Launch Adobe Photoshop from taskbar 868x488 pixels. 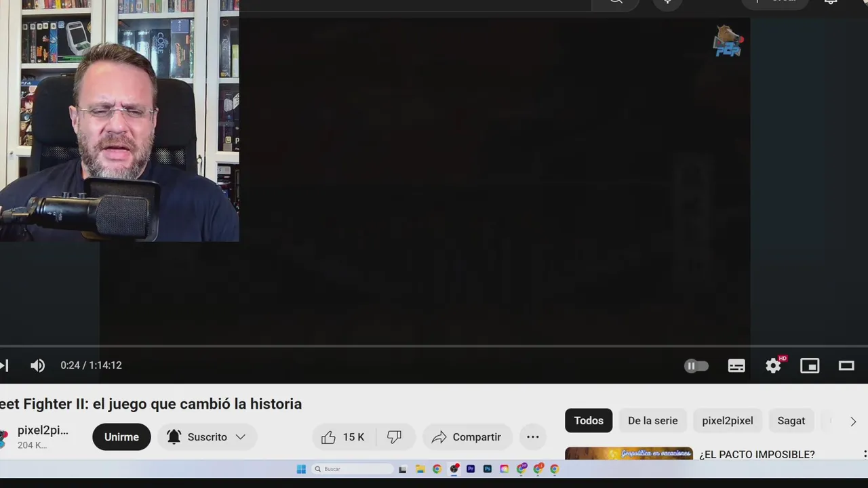pyautogui.click(x=487, y=469)
